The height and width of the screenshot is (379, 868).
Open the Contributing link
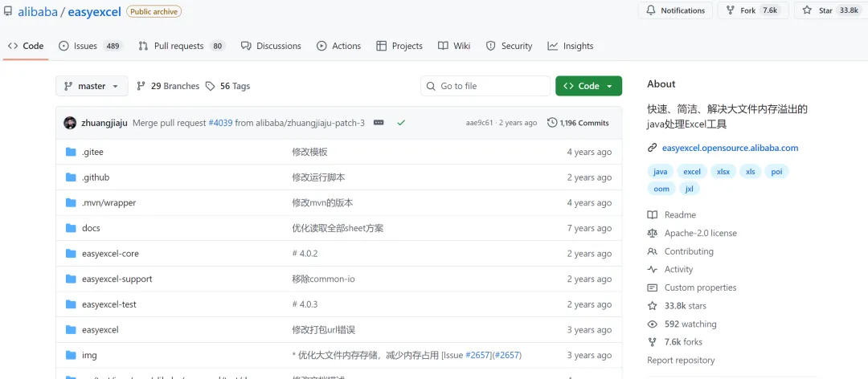pyautogui.click(x=690, y=251)
